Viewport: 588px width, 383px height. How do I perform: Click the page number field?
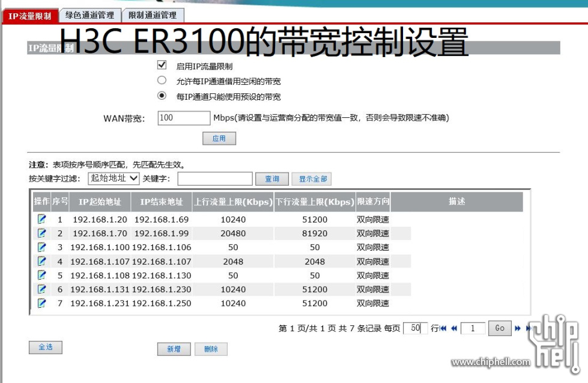coord(473,328)
